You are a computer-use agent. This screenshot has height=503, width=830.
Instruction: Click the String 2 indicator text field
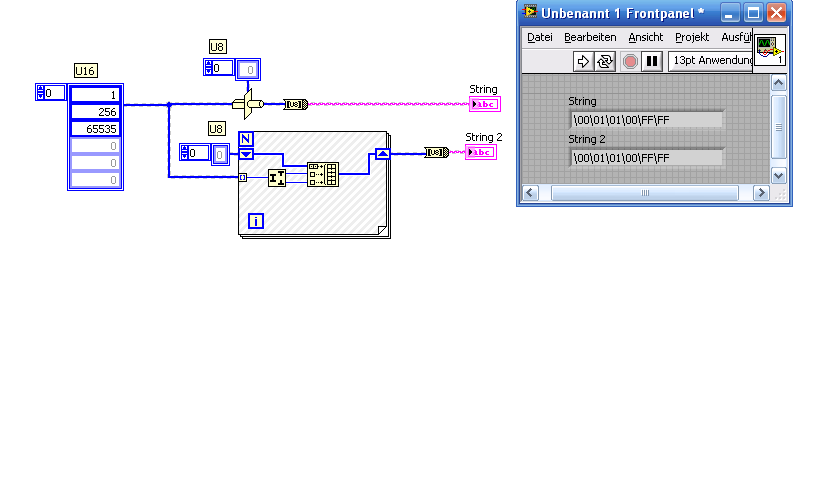click(x=647, y=158)
